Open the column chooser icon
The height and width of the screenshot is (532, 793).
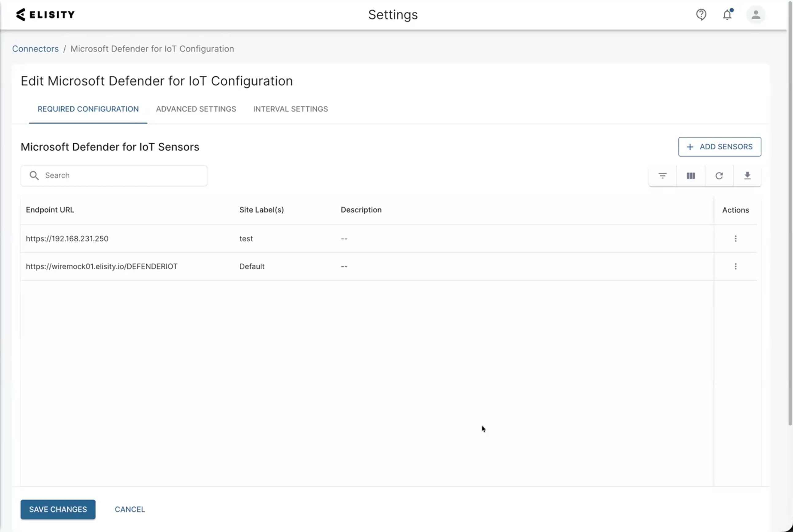[x=690, y=176]
